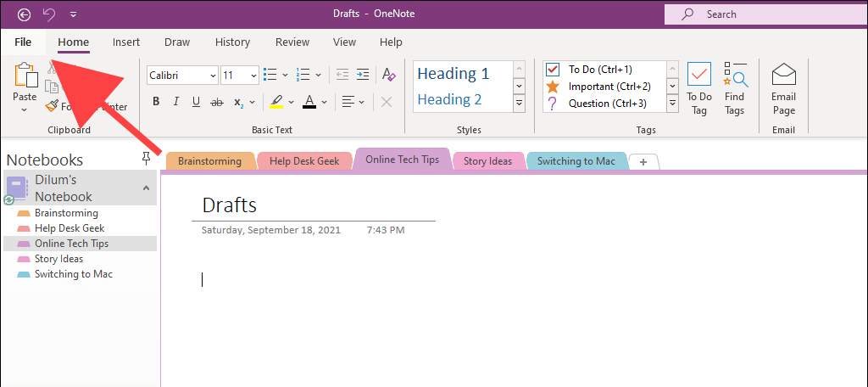Click the Styles gallery down arrow

pos(519,86)
